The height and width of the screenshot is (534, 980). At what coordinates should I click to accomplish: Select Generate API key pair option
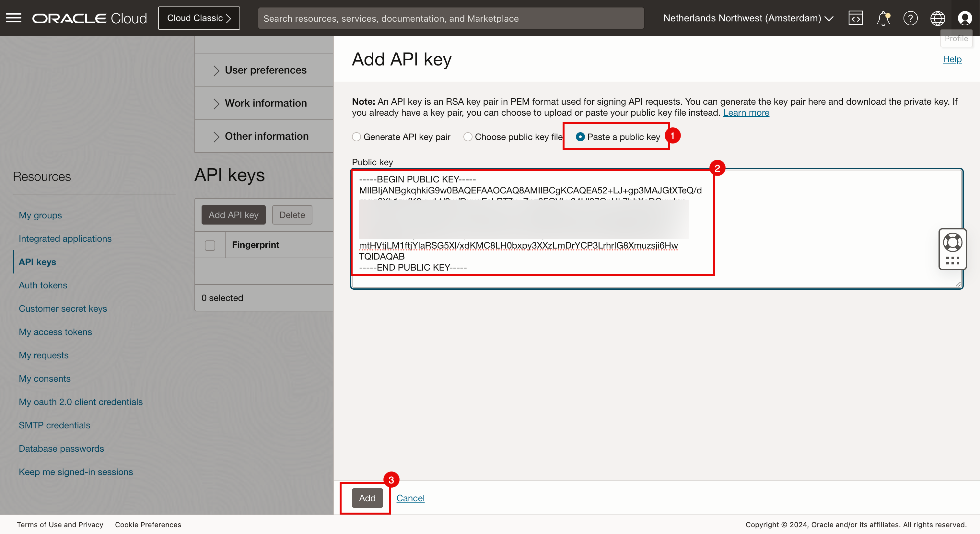point(356,137)
